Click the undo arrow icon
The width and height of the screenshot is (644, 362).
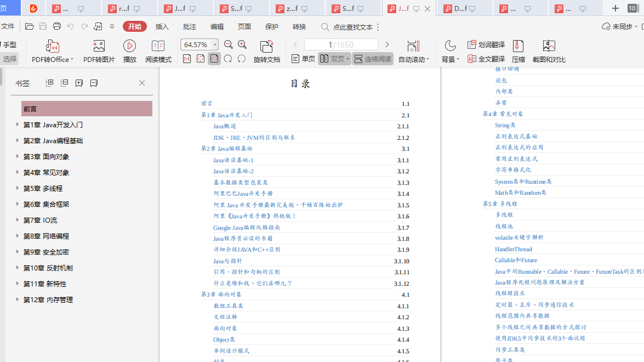pos(71,26)
